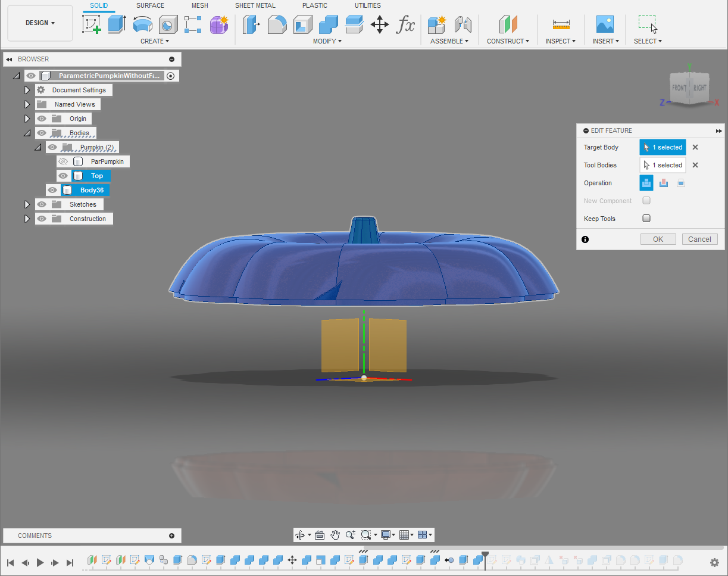Activate the root component radio button
This screenshot has width=728, height=576.
[171, 76]
